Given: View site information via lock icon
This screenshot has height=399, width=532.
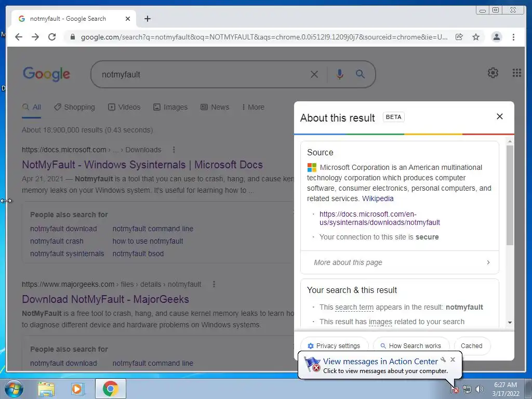Looking at the screenshot, I should tap(72, 37).
